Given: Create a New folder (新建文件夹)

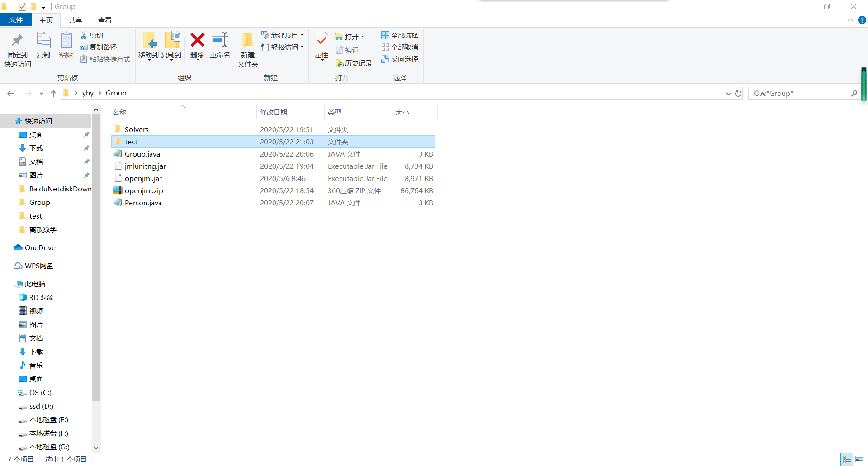Looking at the screenshot, I should coord(248,50).
